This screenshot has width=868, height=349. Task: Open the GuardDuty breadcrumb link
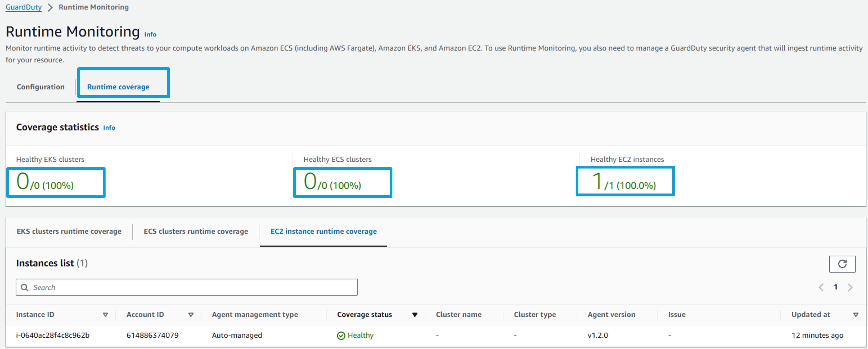point(24,7)
